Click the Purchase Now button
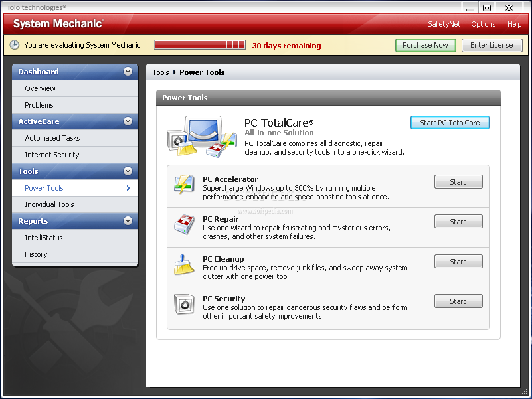Screen dimensions: 532x399 pyautogui.click(x=426, y=45)
